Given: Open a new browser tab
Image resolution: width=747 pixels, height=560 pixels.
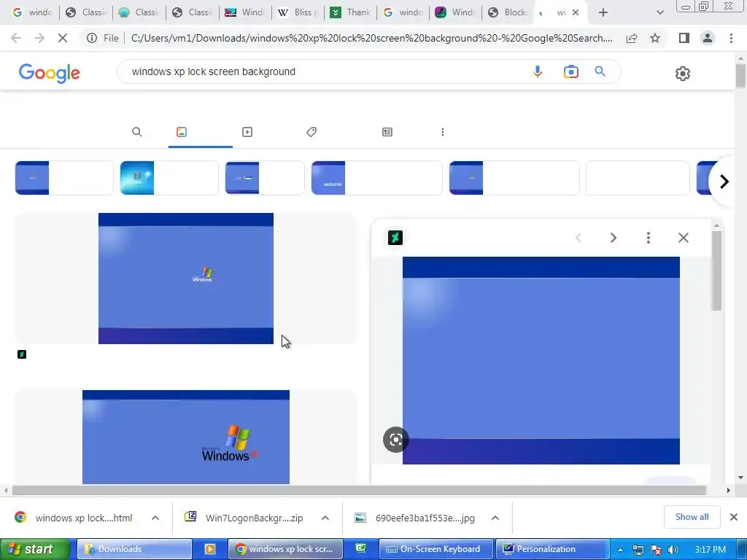Looking at the screenshot, I should point(603,13).
